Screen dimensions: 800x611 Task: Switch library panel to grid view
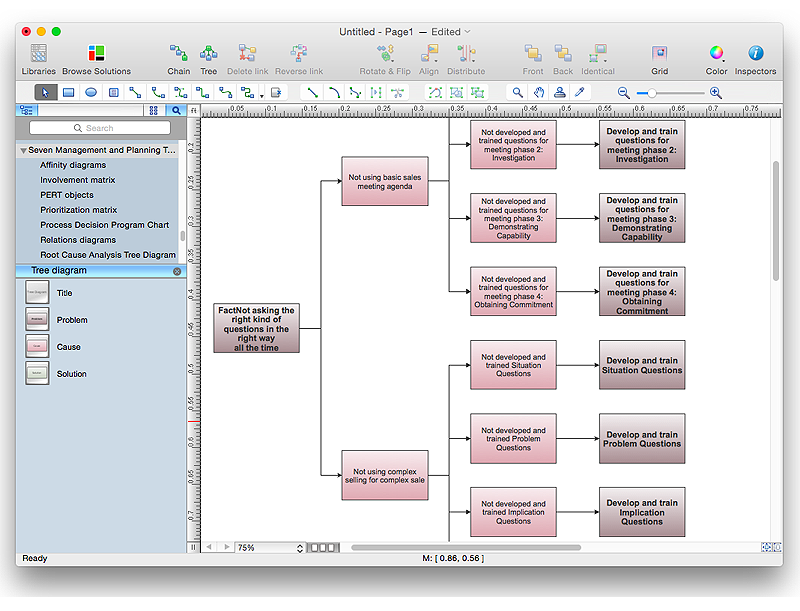pyautogui.click(x=153, y=111)
